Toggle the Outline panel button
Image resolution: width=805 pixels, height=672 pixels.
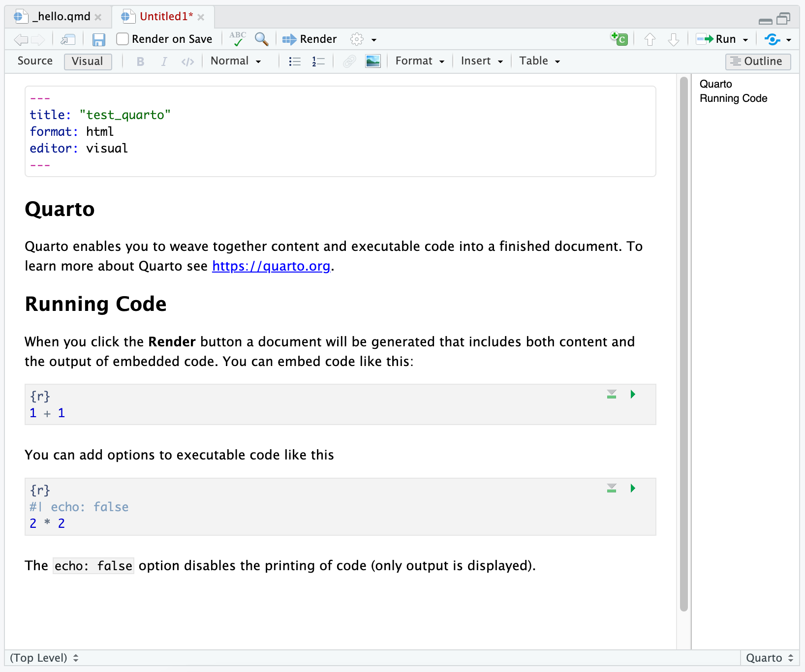758,61
